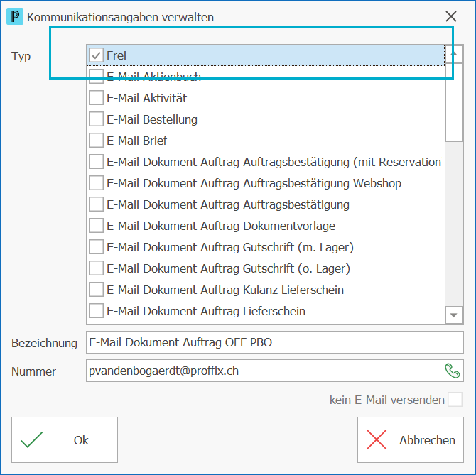Click the 'Nummer' field label
Viewport: 476px width, 475px height.
pyautogui.click(x=33, y=371)
